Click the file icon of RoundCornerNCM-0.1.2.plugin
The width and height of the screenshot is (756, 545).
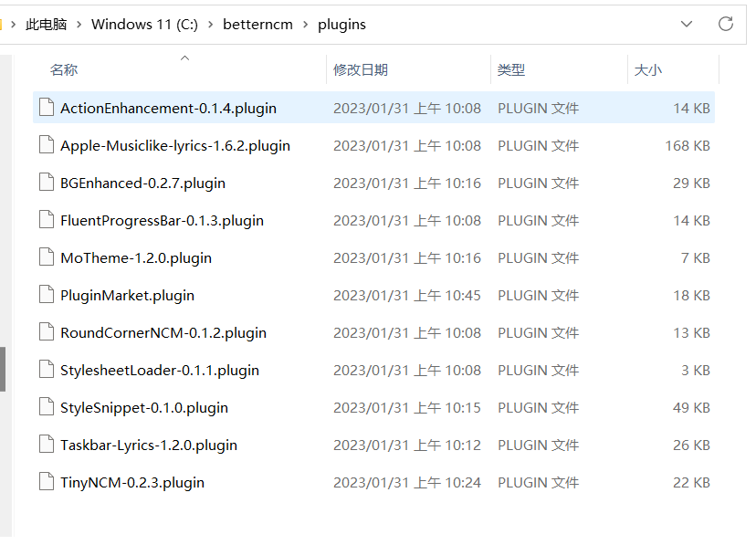tap(47, 332)
